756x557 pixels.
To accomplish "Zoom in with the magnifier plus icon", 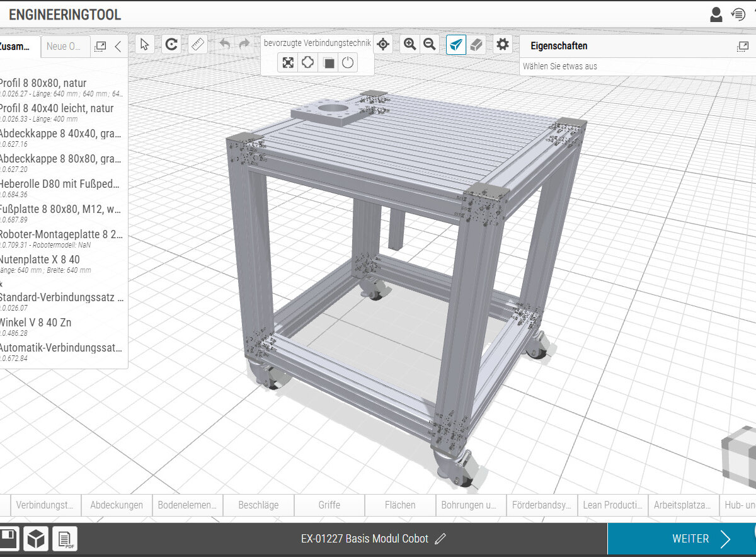I will point(409,44).
